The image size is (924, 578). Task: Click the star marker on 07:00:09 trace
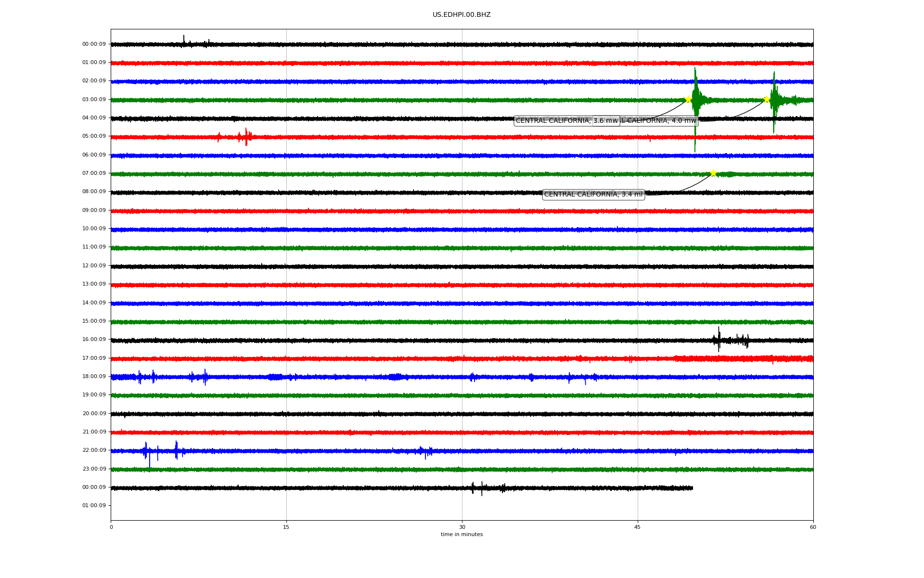[713, 173]
